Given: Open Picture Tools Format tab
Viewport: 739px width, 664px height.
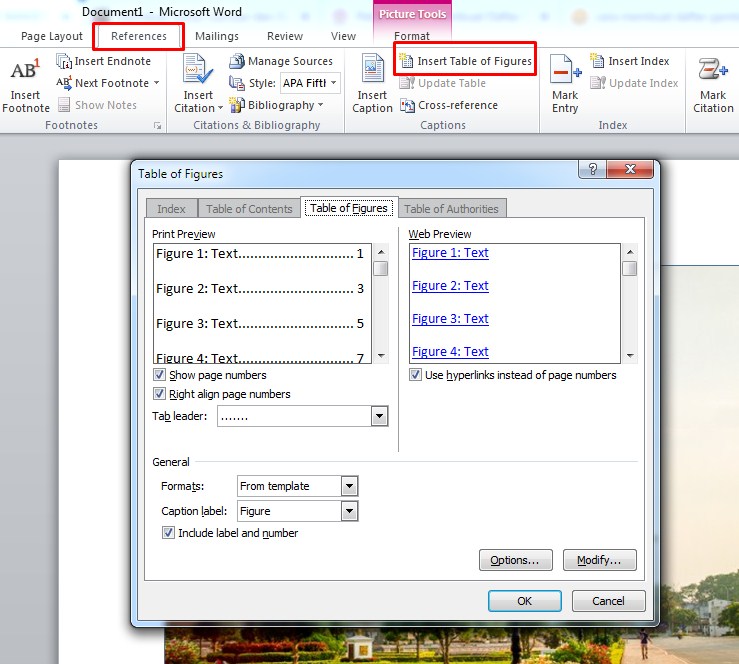Looking at the screenshot, I should [x=411, y=36].
